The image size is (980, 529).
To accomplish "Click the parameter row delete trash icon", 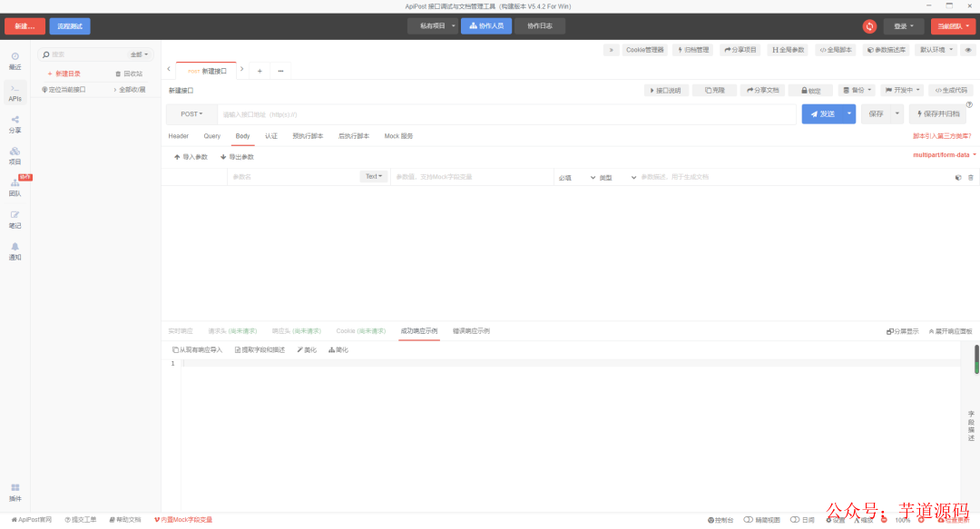I will (x=971, y=178).
